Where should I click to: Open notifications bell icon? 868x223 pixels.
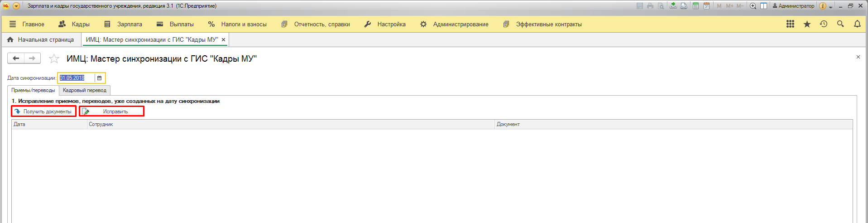(857, 24)
